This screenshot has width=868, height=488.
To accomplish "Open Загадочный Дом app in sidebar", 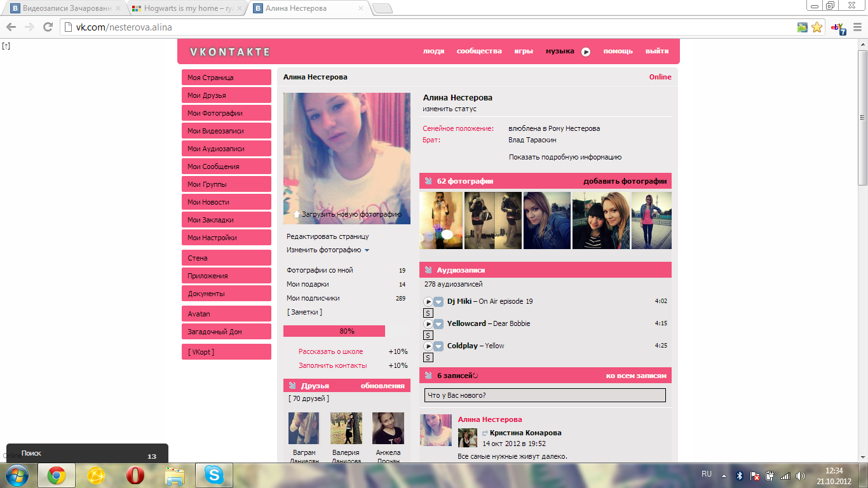I will tap(226, 332).
